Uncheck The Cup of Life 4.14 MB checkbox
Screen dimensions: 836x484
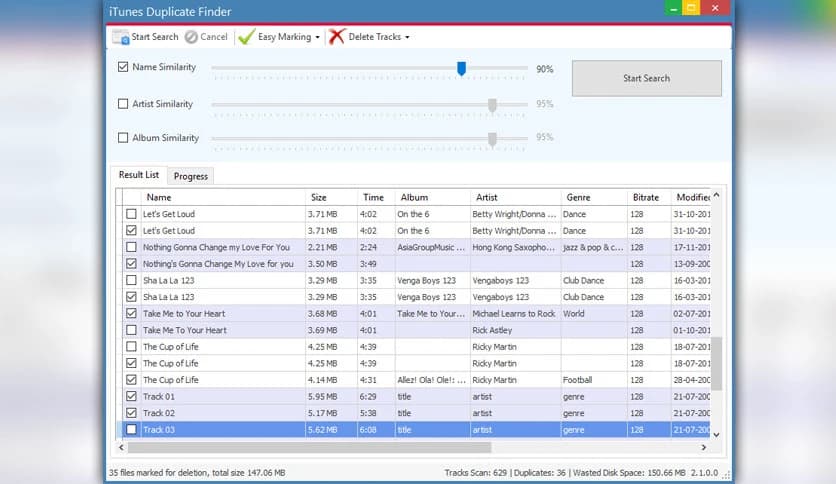tap(131, 380)
